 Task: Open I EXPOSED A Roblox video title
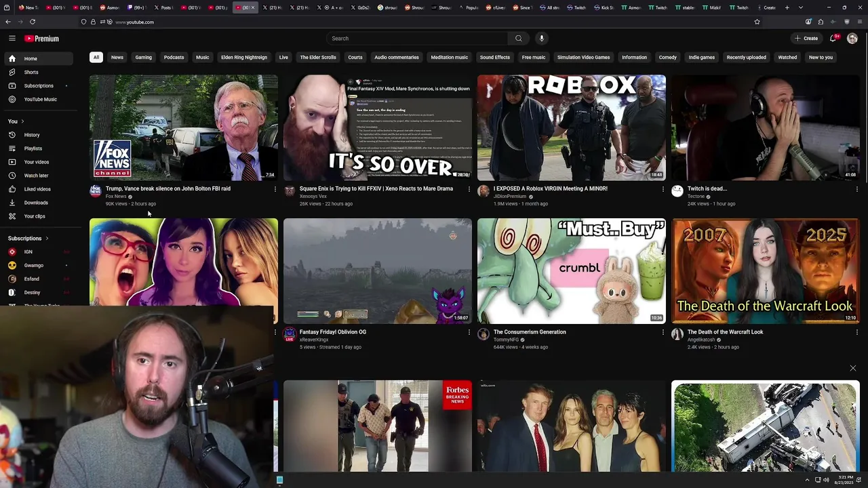[x=551, y=188]
